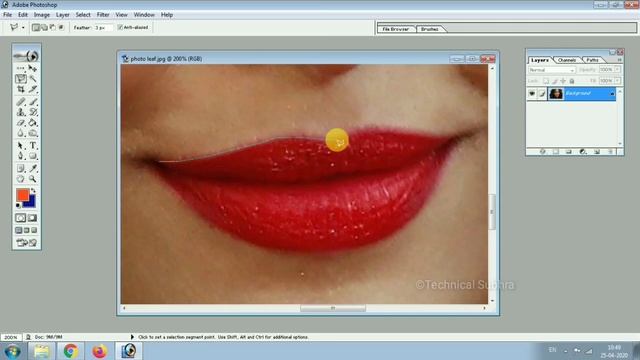Switch to the Channels tab
This screenshot has height=360, width=640.
567,60
